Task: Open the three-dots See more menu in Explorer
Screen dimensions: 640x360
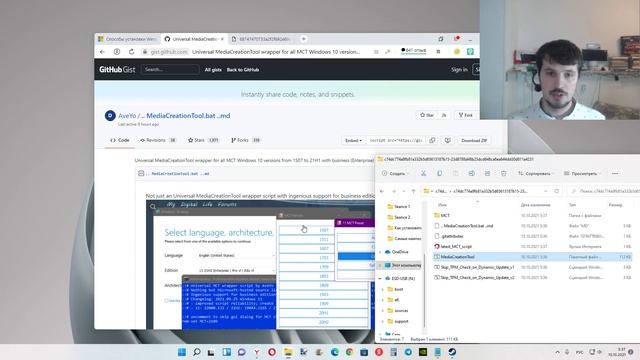Action: [615, 173]
